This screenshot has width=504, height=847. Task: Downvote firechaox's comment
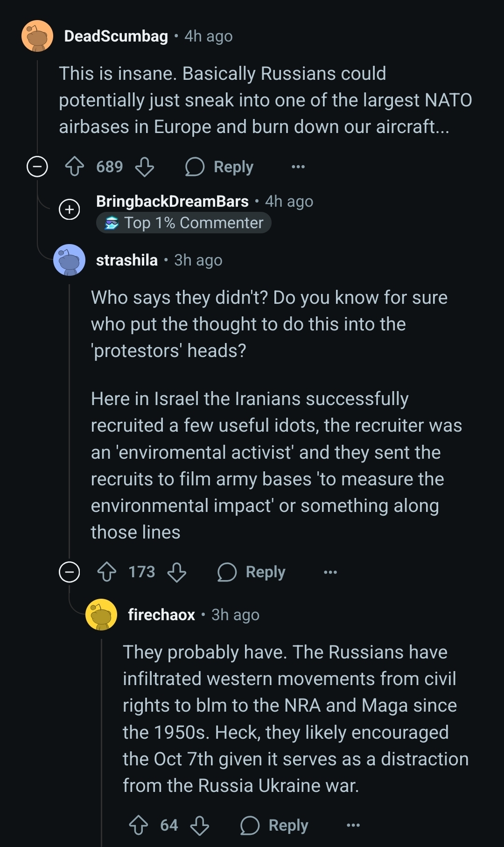tap(200, 825)
